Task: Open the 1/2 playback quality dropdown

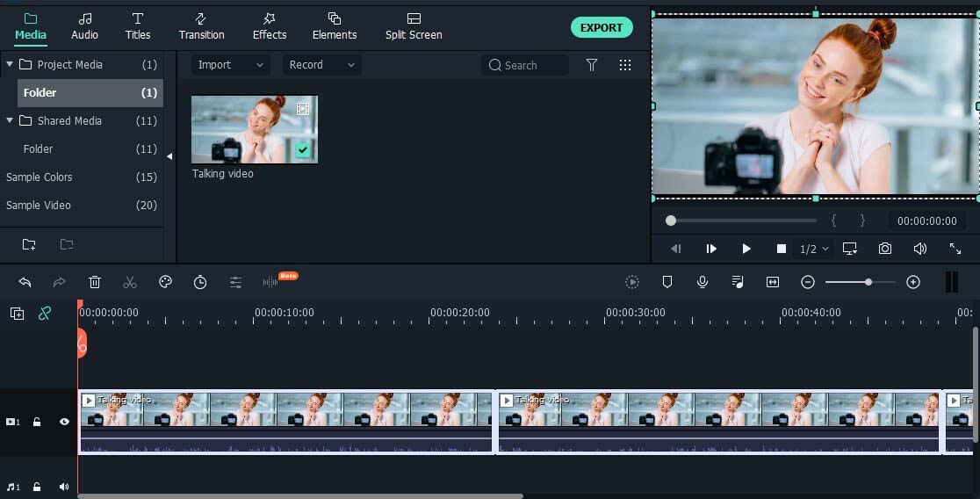Action: [x=814, y=249]
